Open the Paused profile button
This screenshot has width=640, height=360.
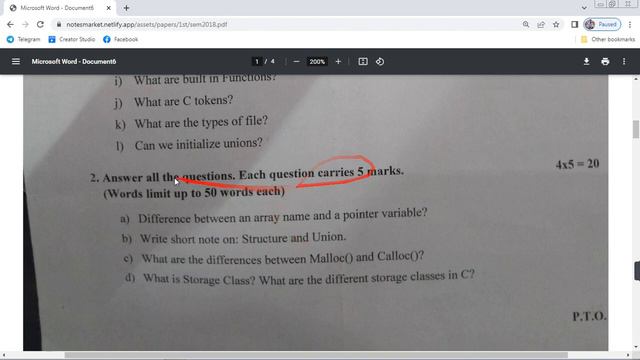coord(602,24)
